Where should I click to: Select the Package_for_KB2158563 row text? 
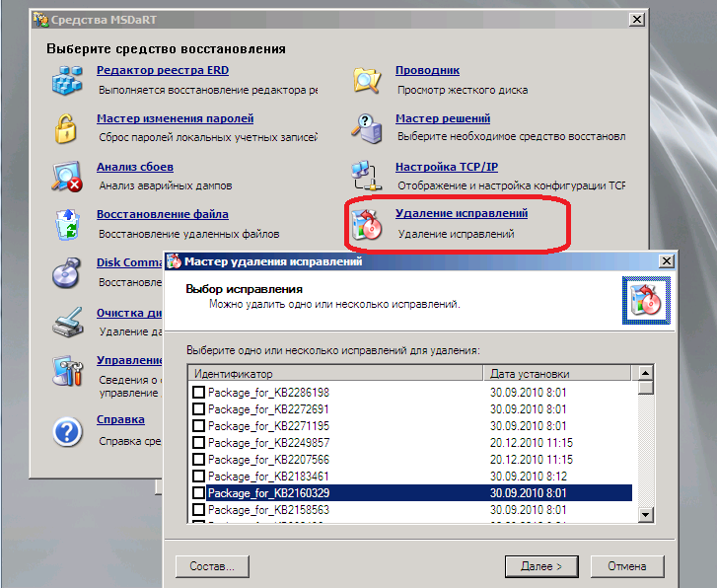(268, 510)
